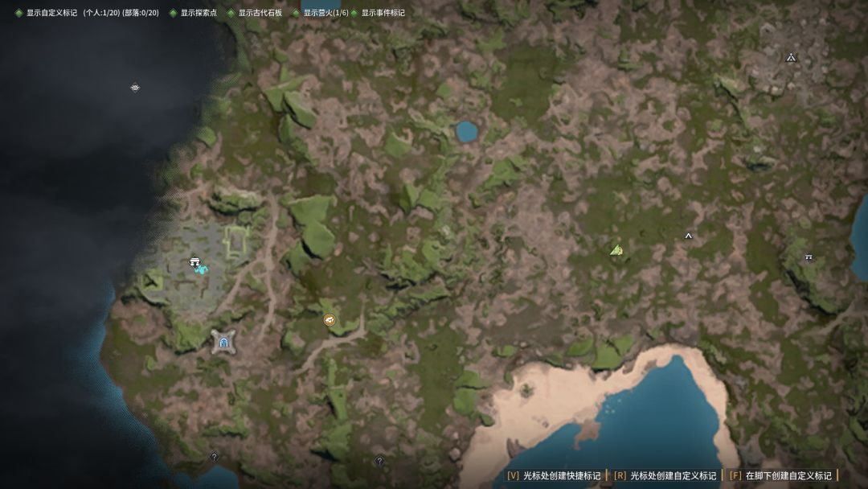Toggle the 显示古代石板 filter
The width and height of the screenshot is (868, 489).
255,13
